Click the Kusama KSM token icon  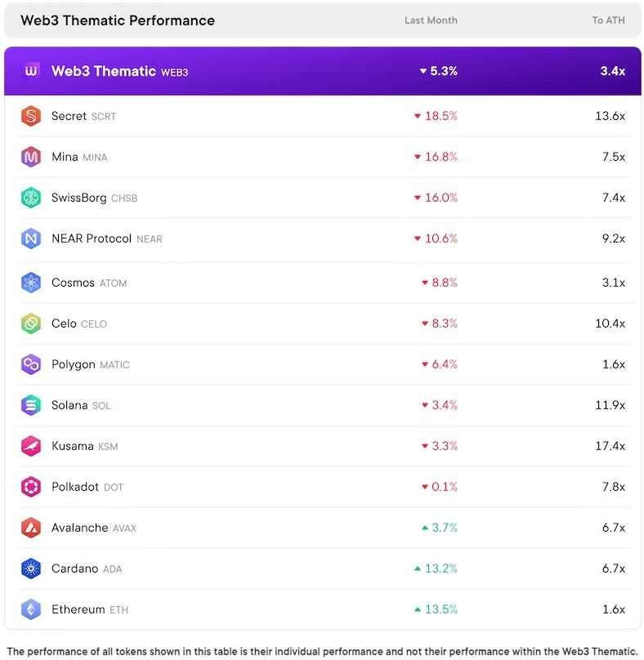click(31, 446)
